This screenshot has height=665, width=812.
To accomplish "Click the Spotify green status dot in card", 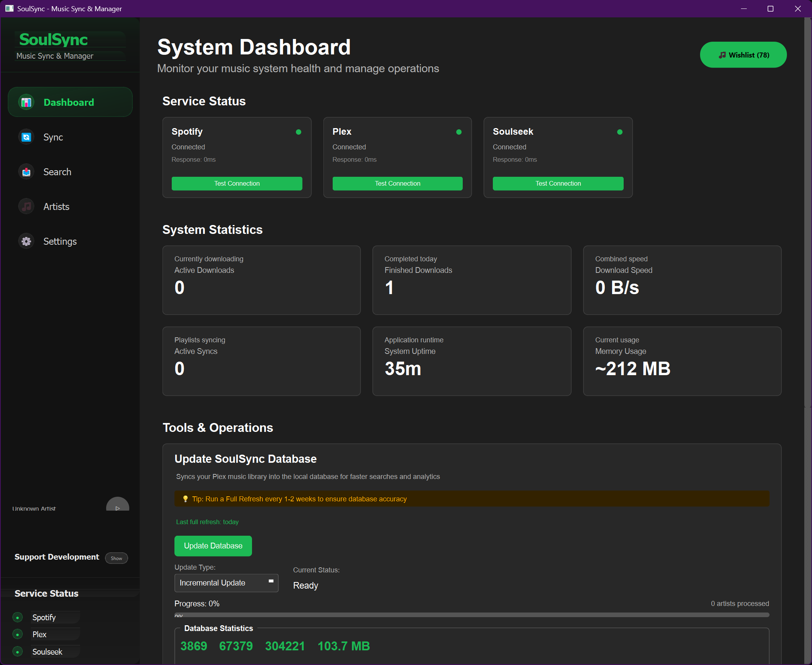I will tap(298, 132).
